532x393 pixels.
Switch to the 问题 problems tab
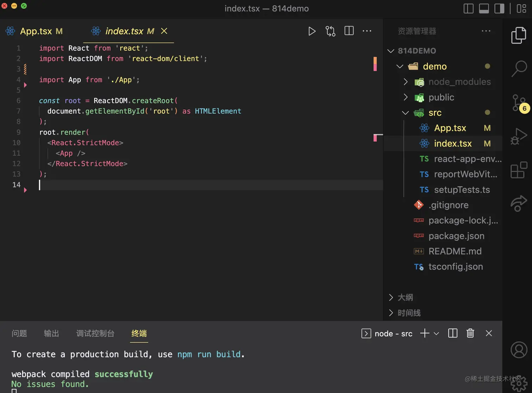19,333
